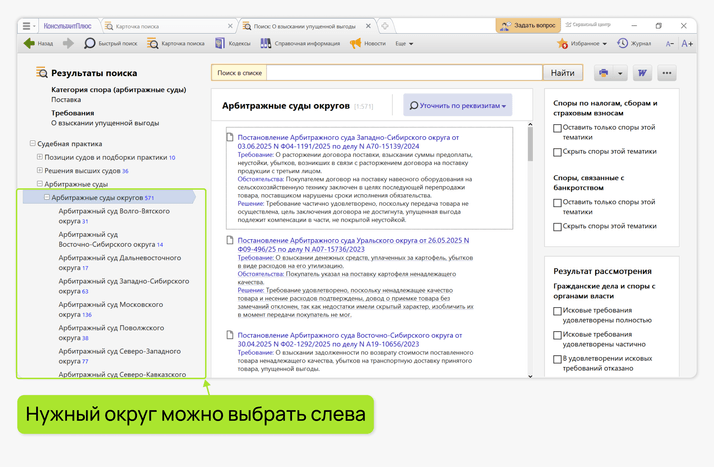Collapse the Арбитражные суды node
714x467 pixels.
pyautogui.click(x=40, y=184)
